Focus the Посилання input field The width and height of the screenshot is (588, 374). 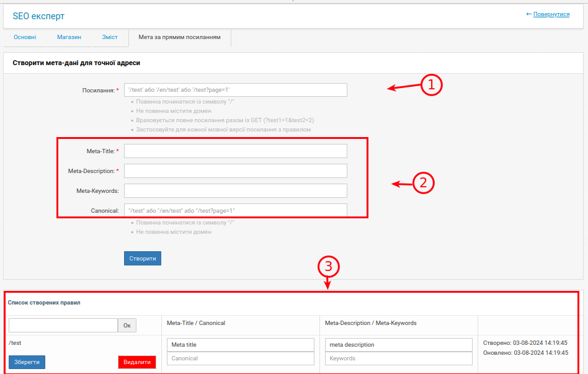tap(236, 90)
